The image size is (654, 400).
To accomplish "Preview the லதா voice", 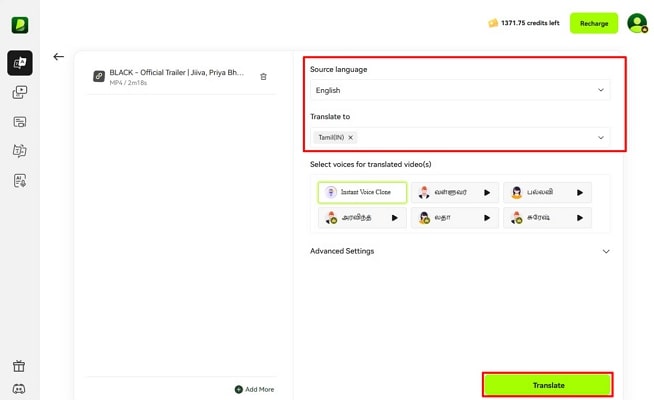I will (x=487, y=218).
